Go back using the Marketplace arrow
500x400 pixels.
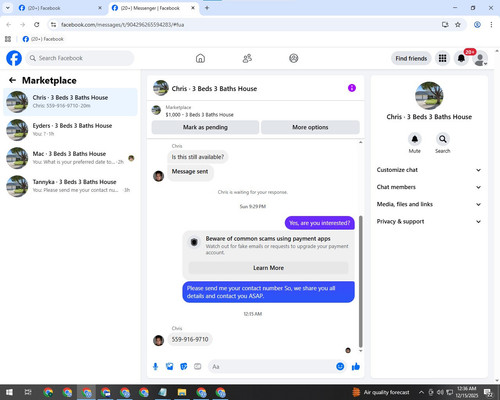[x=12, y=80]
